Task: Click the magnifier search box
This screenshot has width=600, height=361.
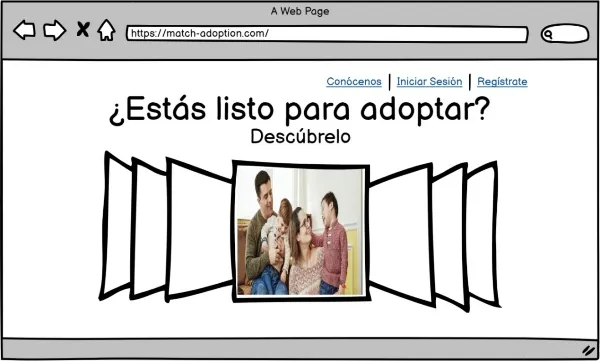Action: [x=565, y=34]
